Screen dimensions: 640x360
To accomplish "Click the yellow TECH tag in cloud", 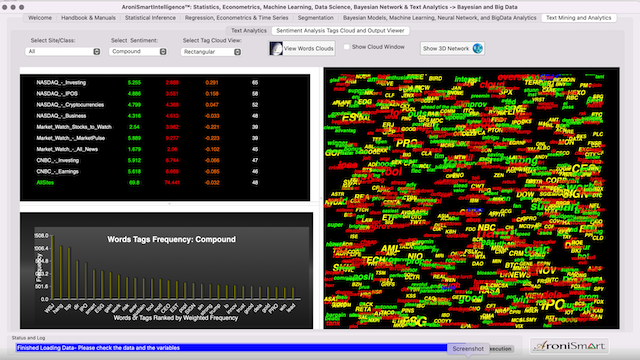I will pos(373,260).
